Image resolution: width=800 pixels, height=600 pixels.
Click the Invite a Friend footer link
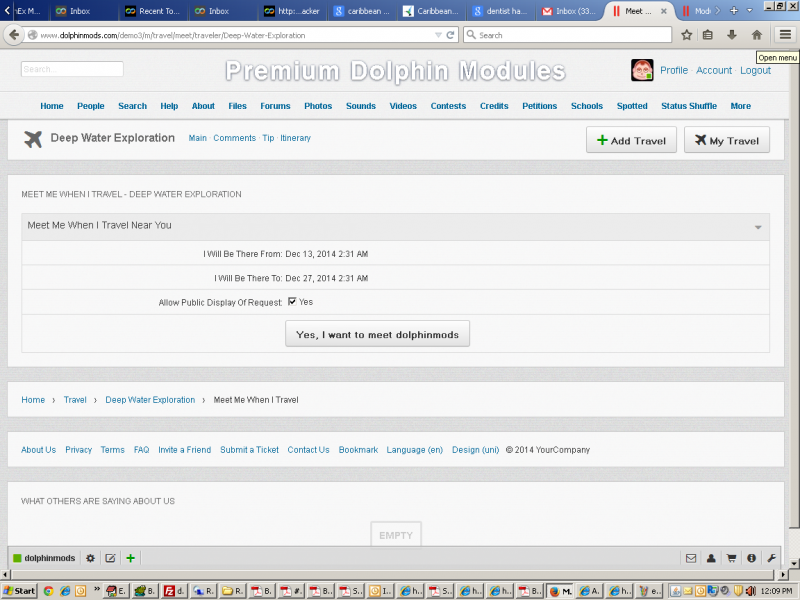[185, 450]
